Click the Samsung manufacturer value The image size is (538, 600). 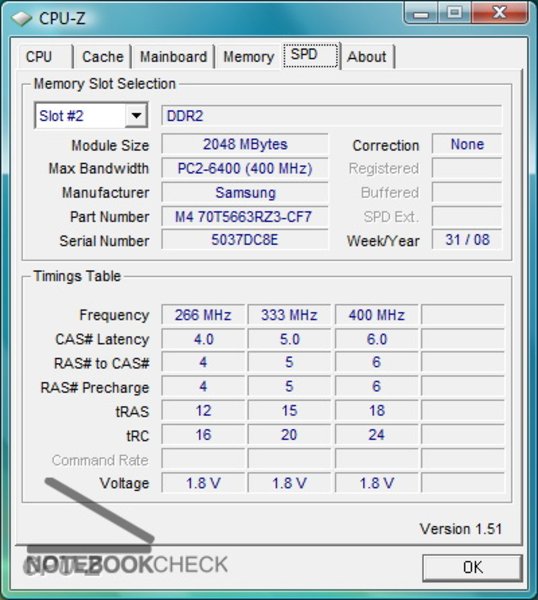pos(245,192)
